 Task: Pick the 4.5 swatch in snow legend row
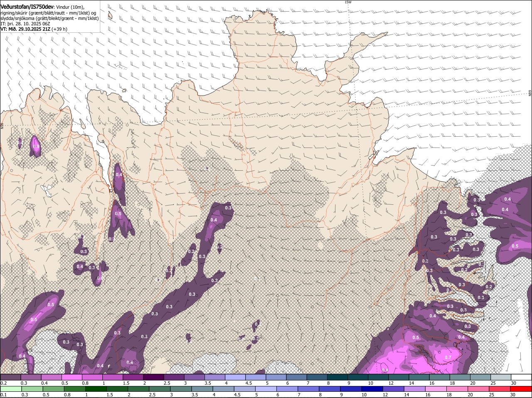coord(255,377)
